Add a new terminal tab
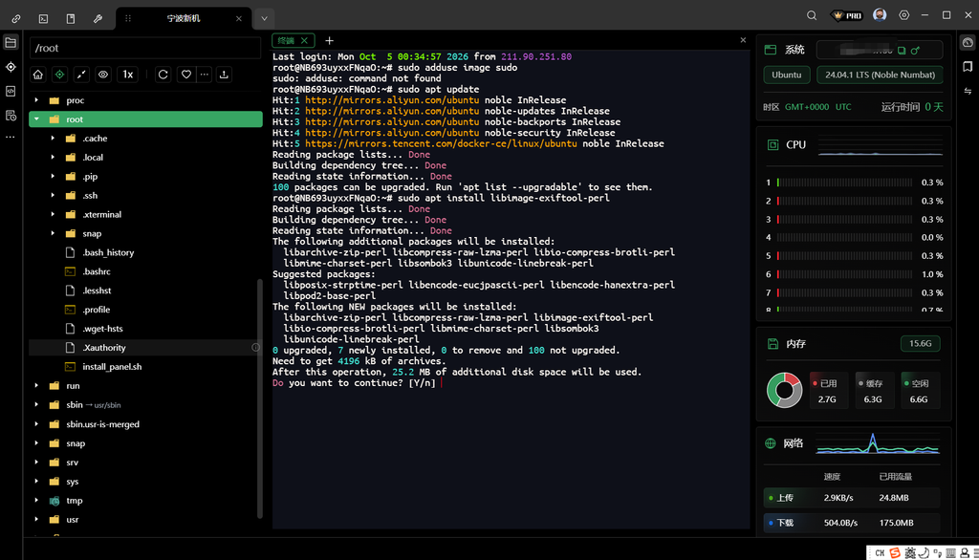The width and height of the screenshot is (979, 560). 329,40
